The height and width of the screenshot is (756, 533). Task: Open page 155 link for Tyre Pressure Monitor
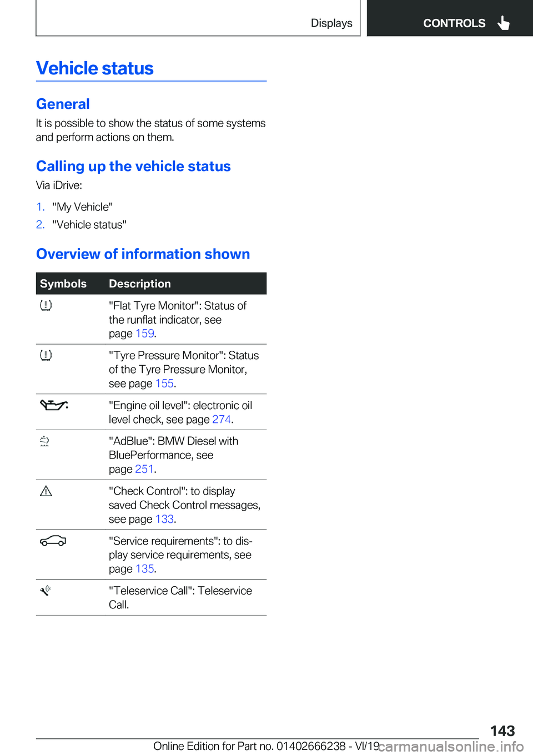[x=164, y=384]
